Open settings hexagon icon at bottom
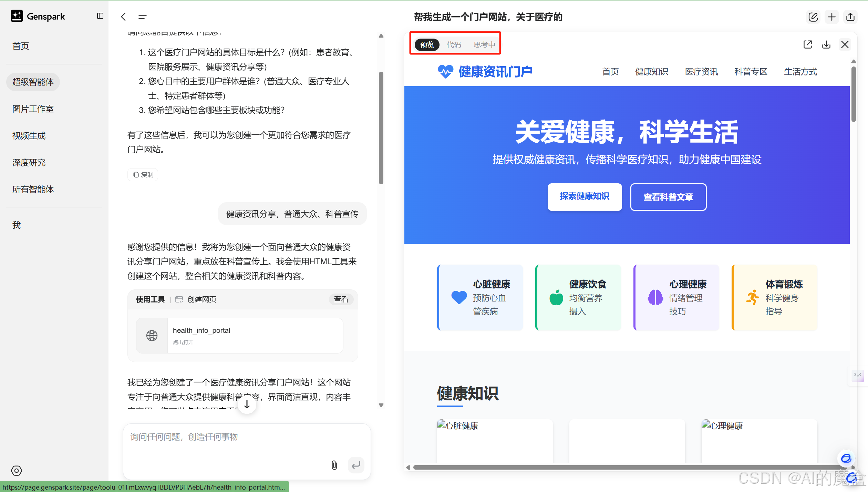This screenshot has width=868, height=492. click(17, 470)
